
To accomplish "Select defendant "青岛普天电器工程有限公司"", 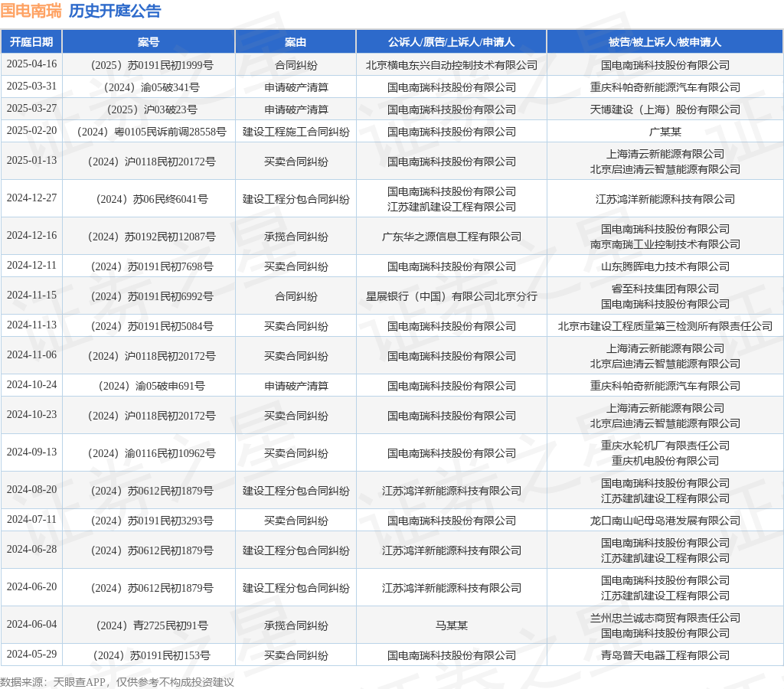I will pos(665,656).
